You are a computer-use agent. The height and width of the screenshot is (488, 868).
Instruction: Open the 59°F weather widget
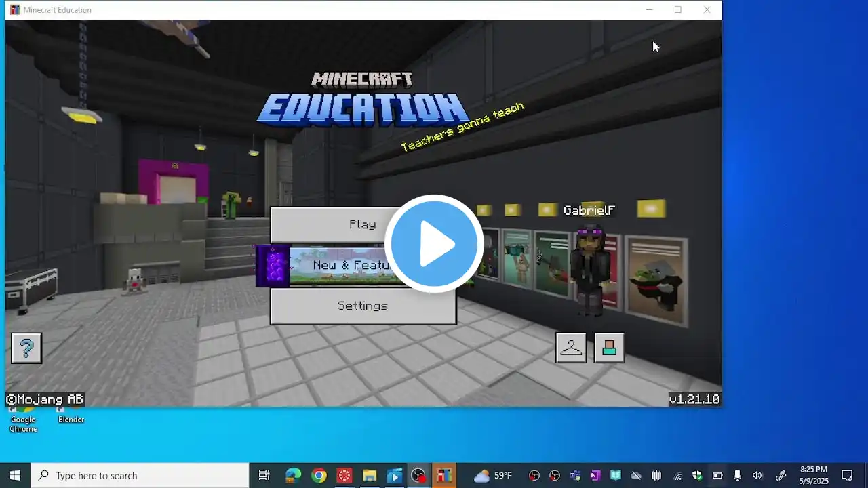click(493, 475)
